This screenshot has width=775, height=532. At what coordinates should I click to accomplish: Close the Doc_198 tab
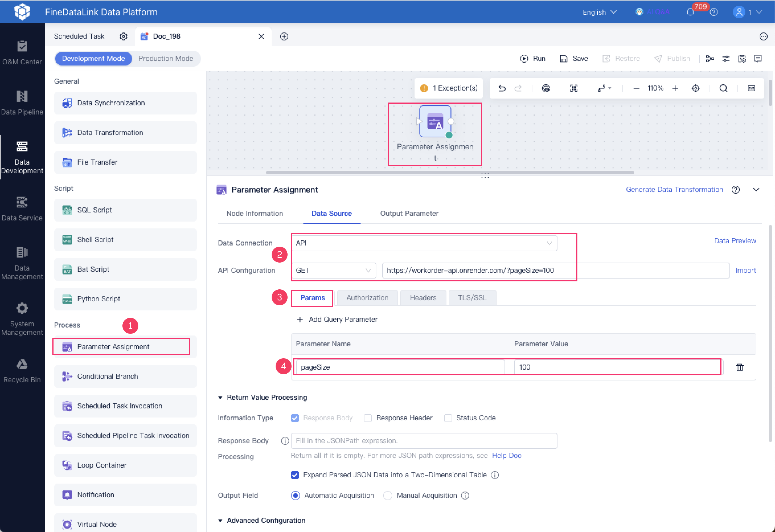click(x=261, y=36)
